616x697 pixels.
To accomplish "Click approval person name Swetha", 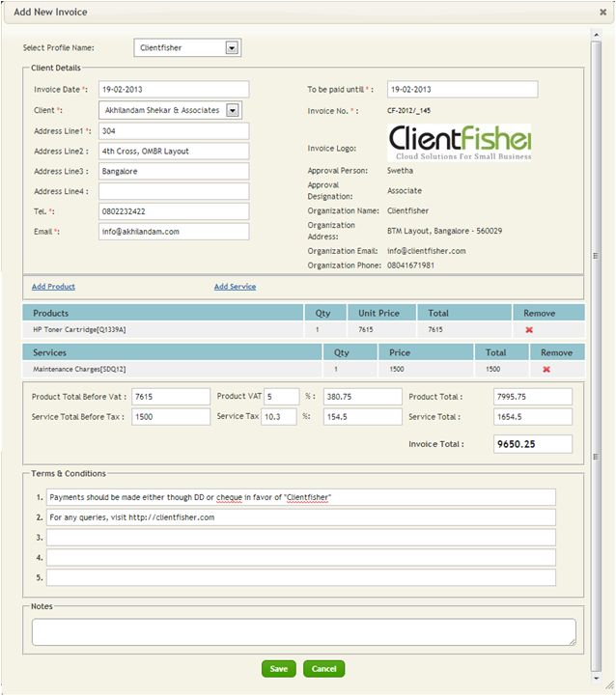I will 400,171.
